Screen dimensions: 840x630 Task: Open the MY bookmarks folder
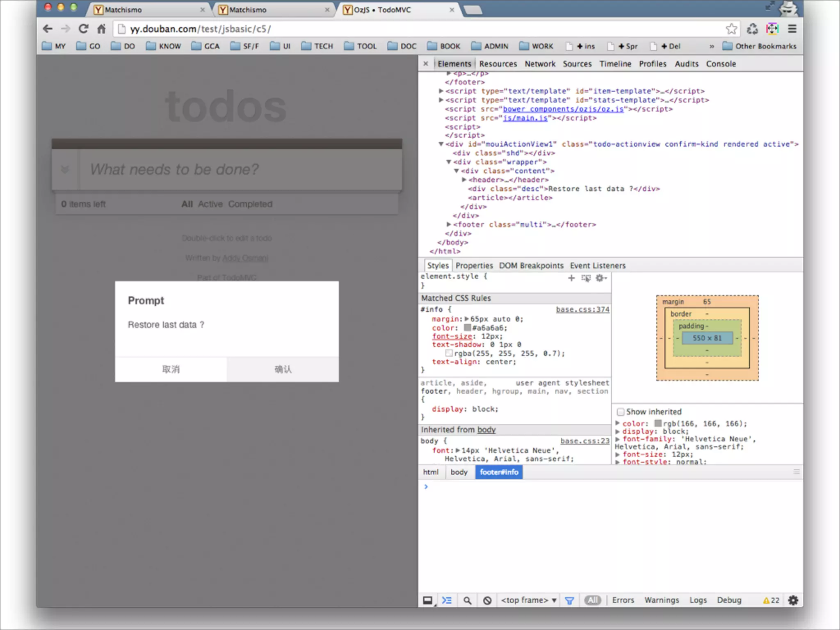coord(54,46)
